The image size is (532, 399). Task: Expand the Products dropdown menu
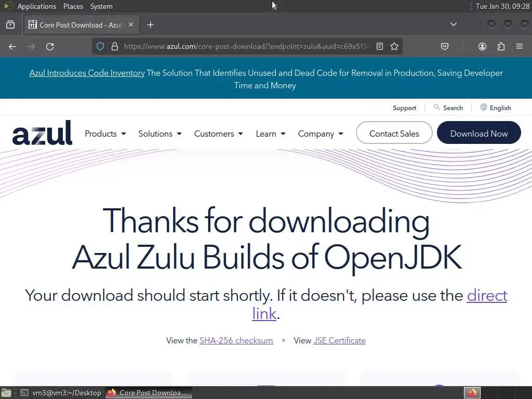click(x=105, y=134)
